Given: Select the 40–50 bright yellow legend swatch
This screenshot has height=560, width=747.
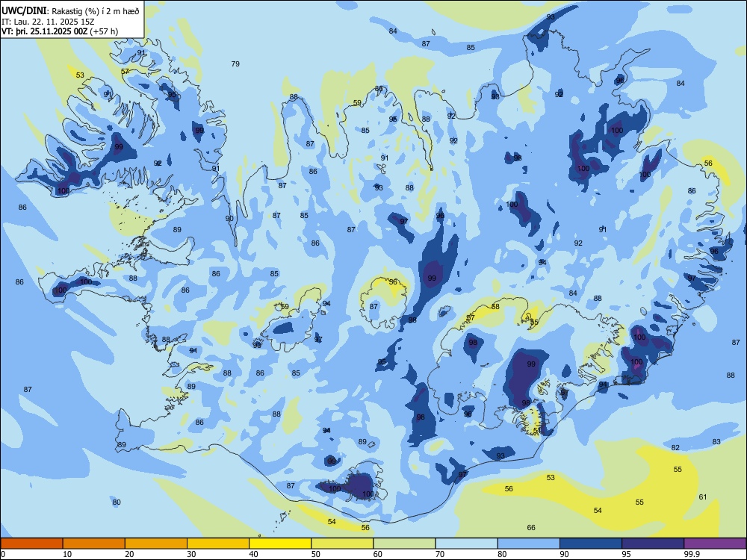Looking at the screenshot, I should pyautogui.click(x=280, y=544).
